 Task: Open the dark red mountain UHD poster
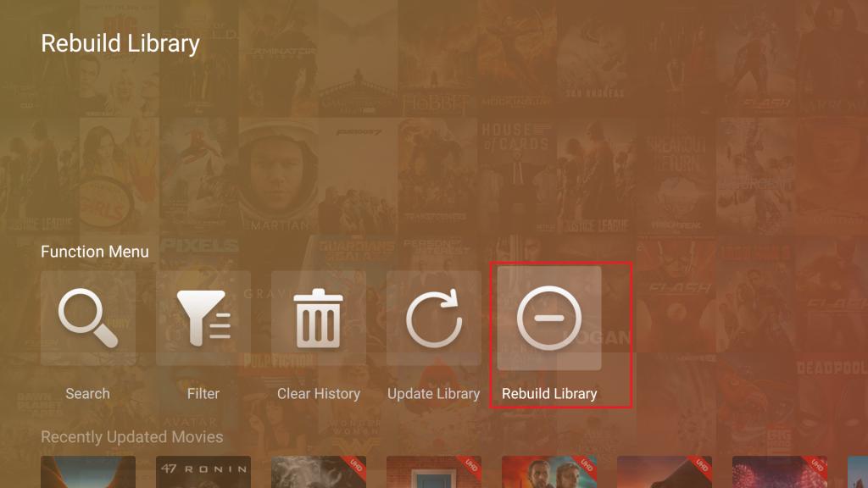pyautogui.click(x=665, y=472)
